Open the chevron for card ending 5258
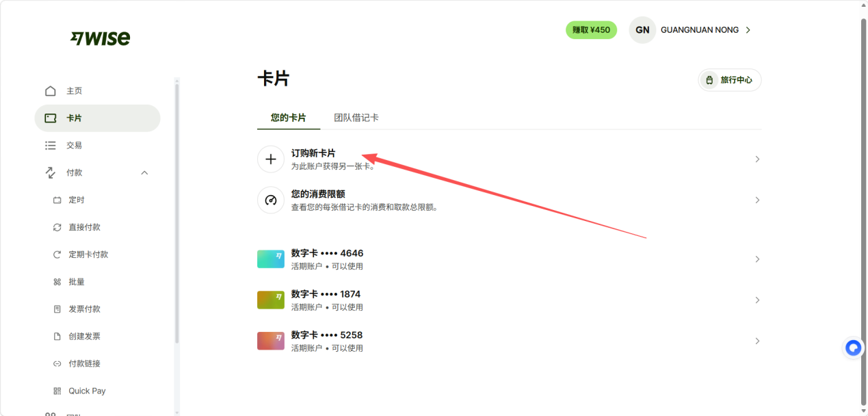 [757, 341]
